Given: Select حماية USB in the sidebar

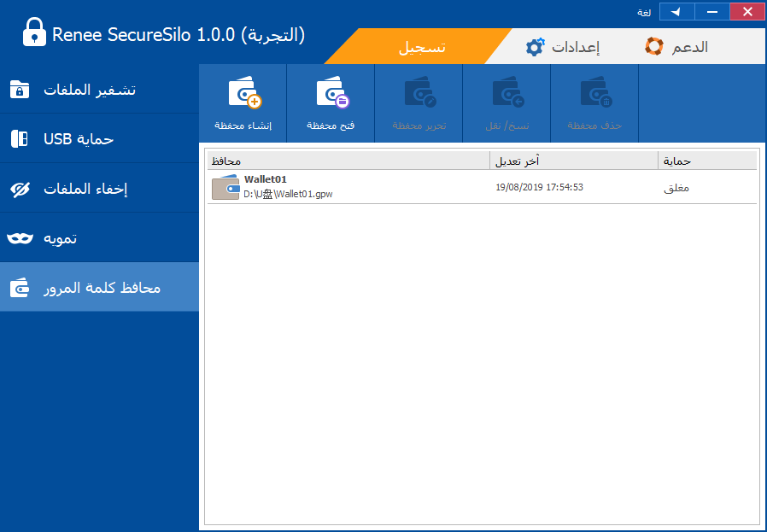Looking at the screenshot, I should tap(99, 139).
